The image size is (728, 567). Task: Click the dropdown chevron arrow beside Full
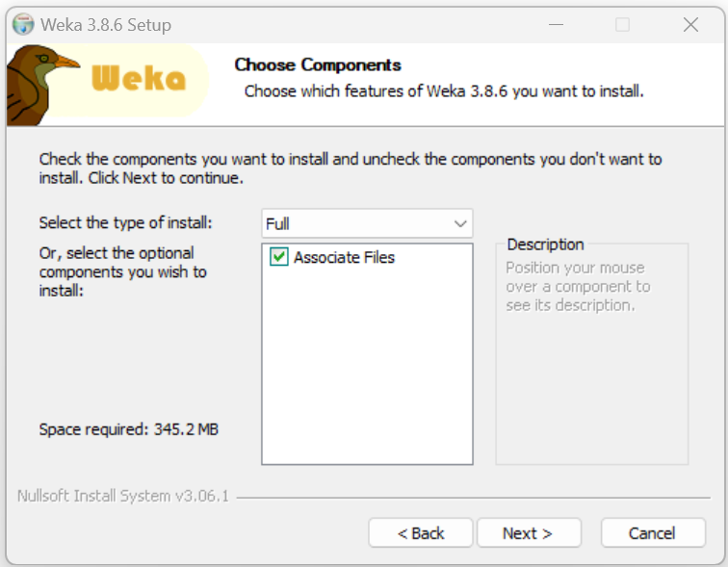(460, 223)
